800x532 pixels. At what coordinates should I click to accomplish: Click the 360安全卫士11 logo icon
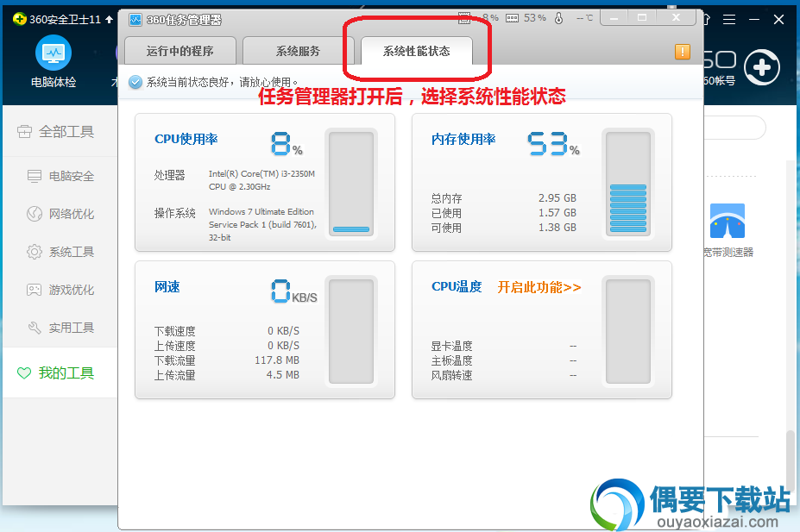(19, 19)
